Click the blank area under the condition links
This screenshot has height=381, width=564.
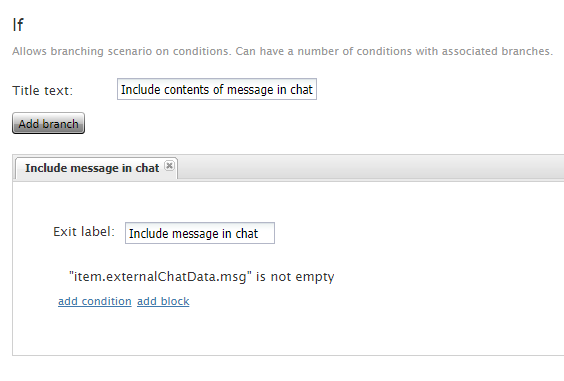[x=288, y=331]
